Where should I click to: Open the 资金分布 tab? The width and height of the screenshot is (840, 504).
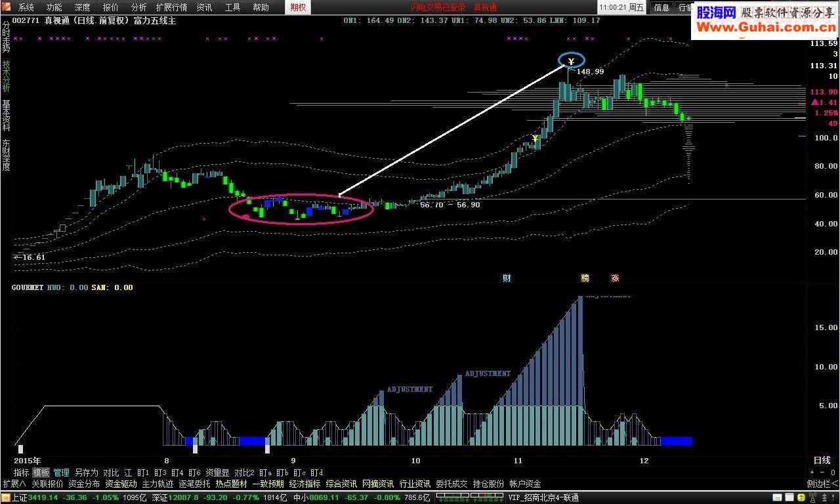84,484
